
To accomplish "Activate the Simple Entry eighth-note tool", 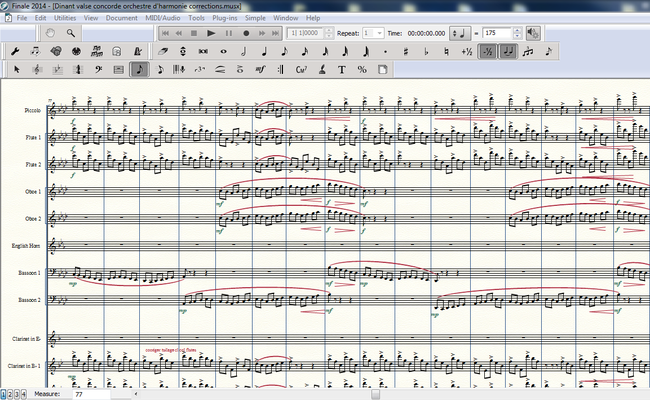I will (x=139, y=69).
